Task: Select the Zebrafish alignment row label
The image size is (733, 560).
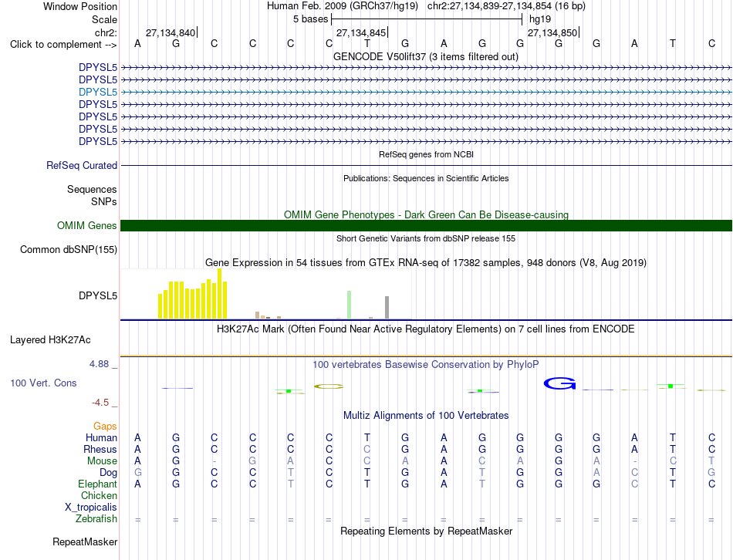Action: point(96,519)
